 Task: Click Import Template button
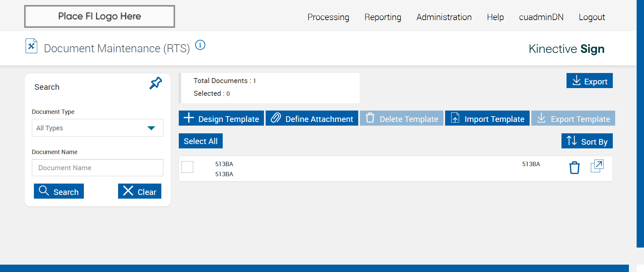[x=487, y=118]
